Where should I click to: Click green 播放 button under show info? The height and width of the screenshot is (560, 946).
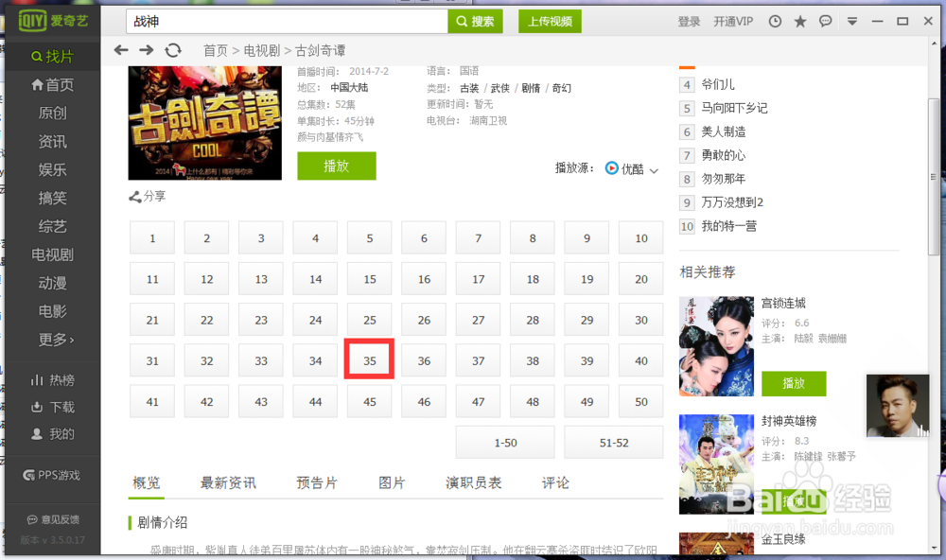(337, 166)
